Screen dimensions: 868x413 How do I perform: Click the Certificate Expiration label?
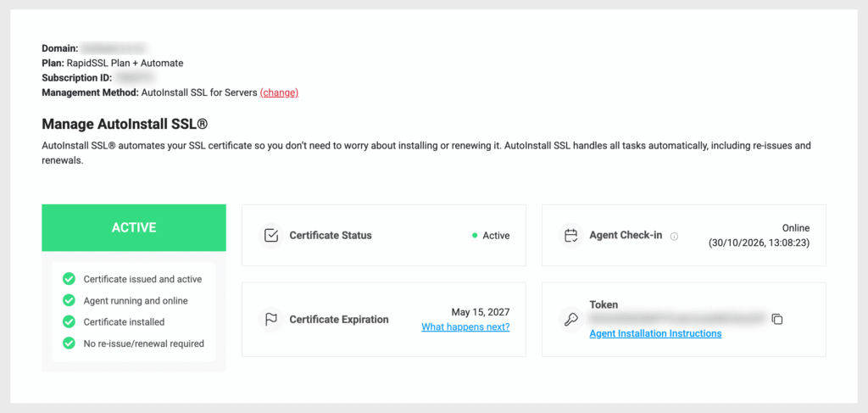339,320
